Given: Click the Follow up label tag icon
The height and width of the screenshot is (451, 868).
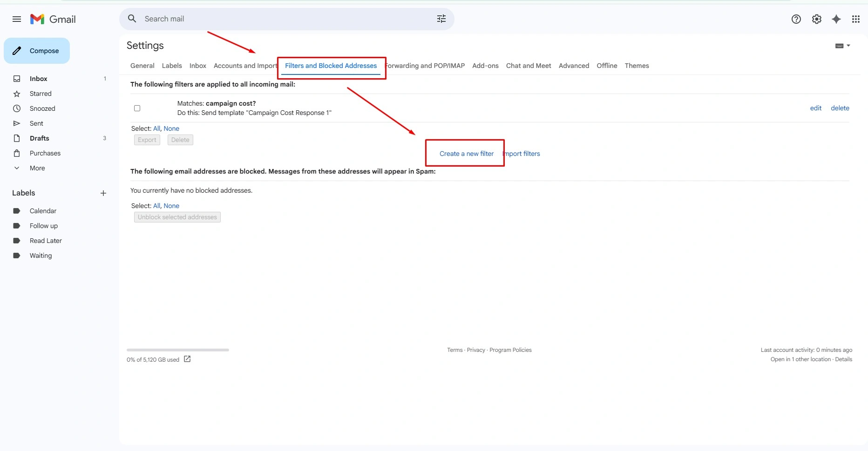Looking at the screenshot, I should coord(17,226).
